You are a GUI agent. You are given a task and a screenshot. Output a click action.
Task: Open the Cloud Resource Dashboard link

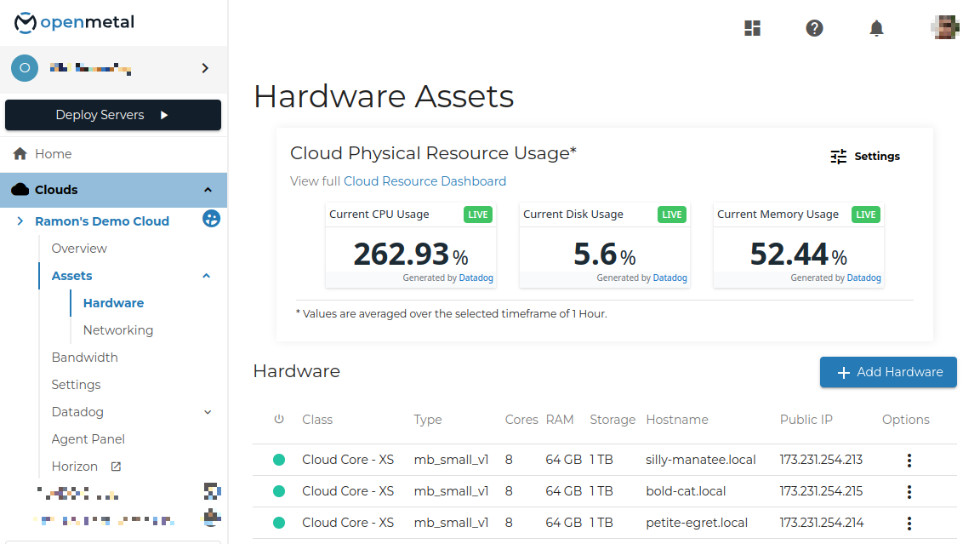(424, 181)
